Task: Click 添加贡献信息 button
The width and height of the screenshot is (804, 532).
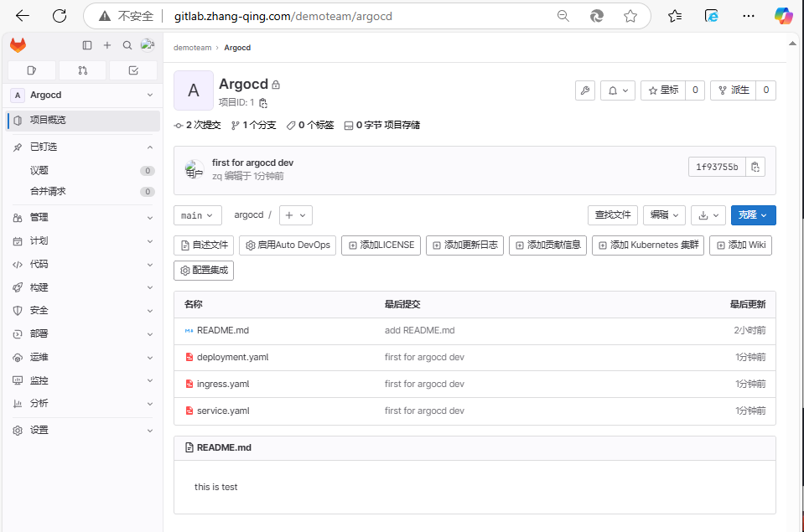Action: [x=547, y=245]
